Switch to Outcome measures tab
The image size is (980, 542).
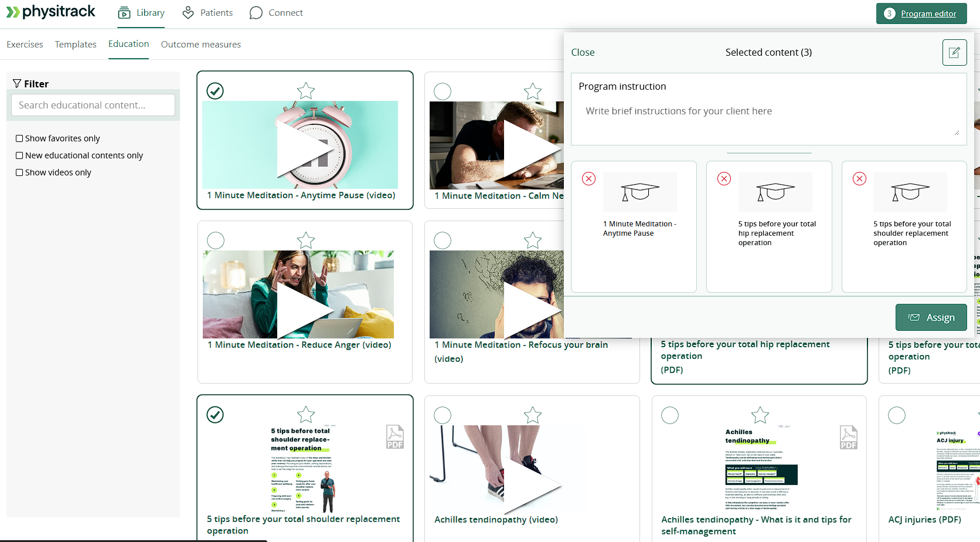[x=201, y=45]
